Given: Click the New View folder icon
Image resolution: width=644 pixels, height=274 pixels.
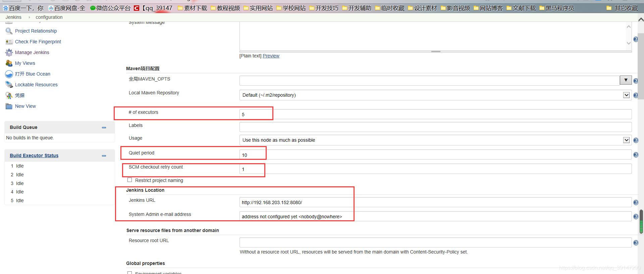Looking at the screenshot, I should pyautogui.click(x=9, y=106).
